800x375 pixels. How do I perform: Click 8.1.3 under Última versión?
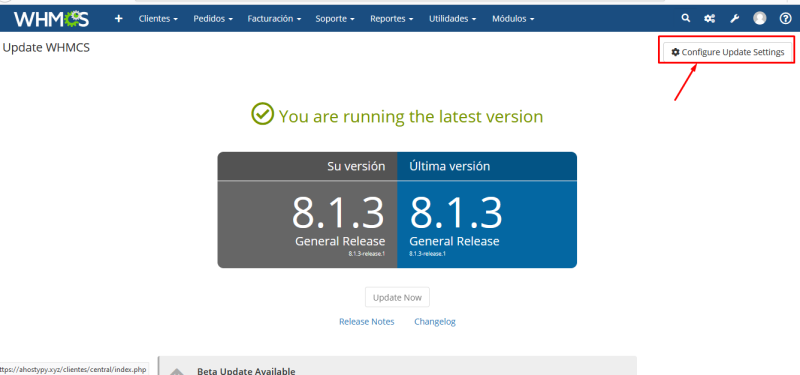click(x=456, y=213)
